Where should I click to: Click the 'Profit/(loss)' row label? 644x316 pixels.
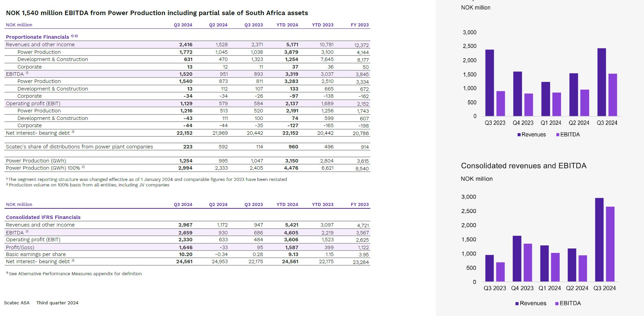click(x=20, y=247)
